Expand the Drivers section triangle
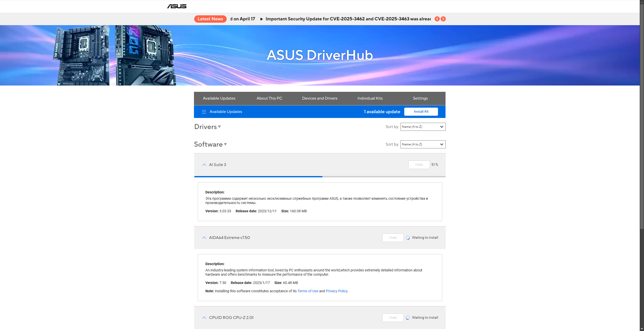The height and width of the screenshot is (331, 644). (219, 127)
